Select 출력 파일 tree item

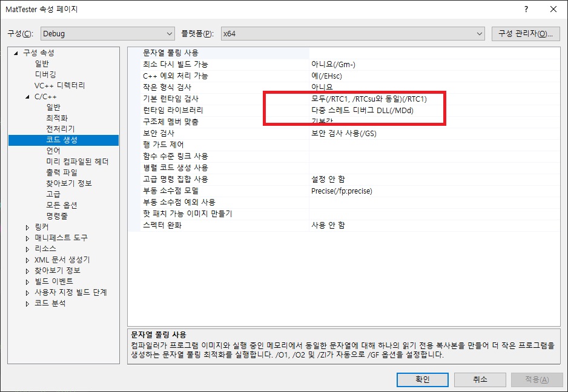(x=62, y=172)
